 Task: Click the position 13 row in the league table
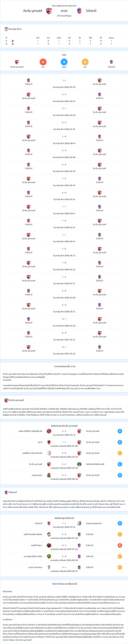tap(64, 44)
